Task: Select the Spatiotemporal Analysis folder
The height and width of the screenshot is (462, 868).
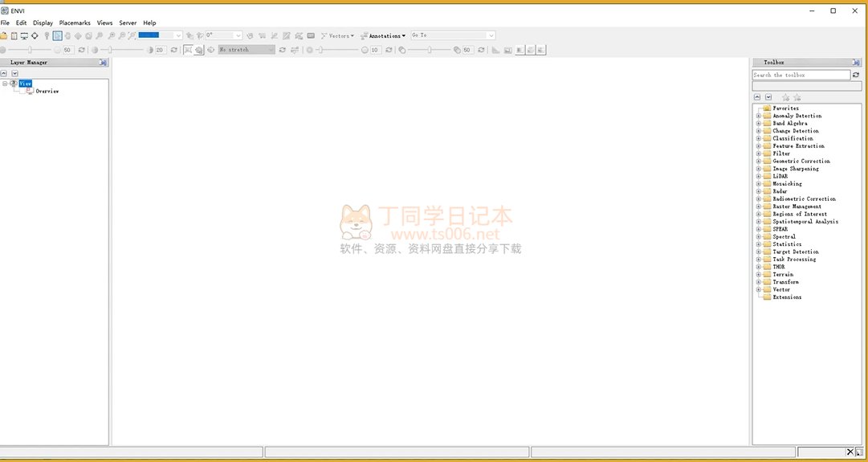Action: 805,222
